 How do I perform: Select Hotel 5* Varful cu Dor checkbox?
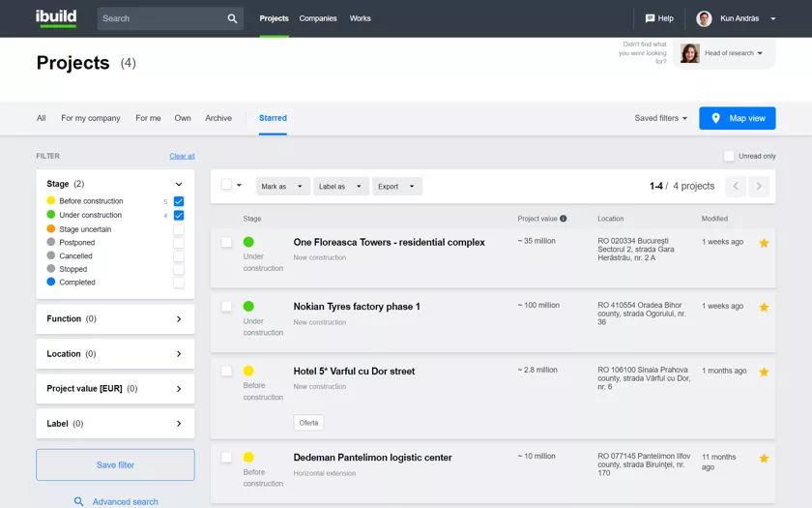coord(226,371)
